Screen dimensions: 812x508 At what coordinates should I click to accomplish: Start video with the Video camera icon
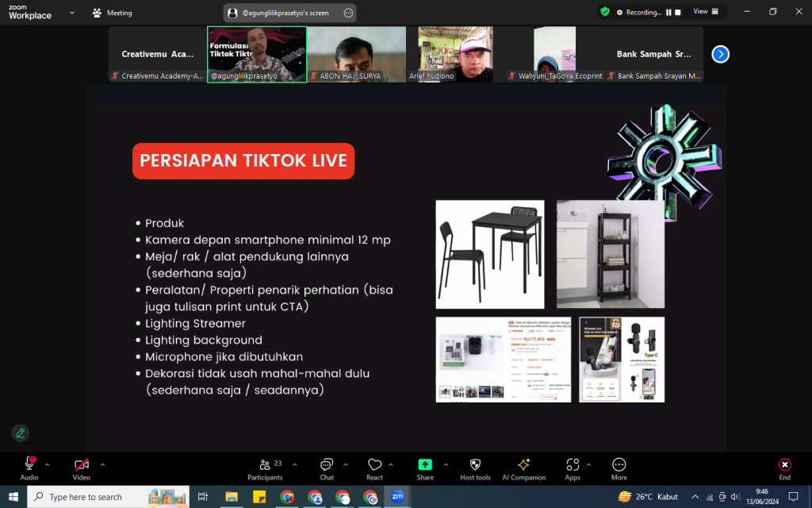82,464
